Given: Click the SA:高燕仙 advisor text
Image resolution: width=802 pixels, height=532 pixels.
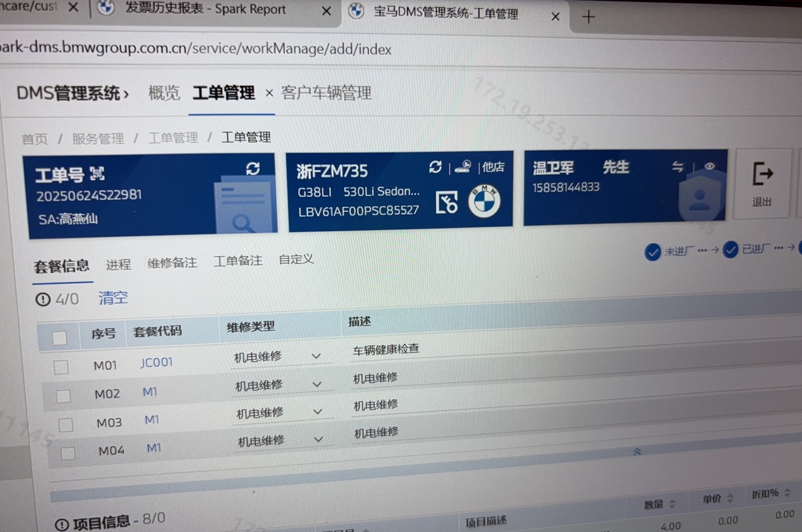Looking at the screenshot, I should pos(68,220).
